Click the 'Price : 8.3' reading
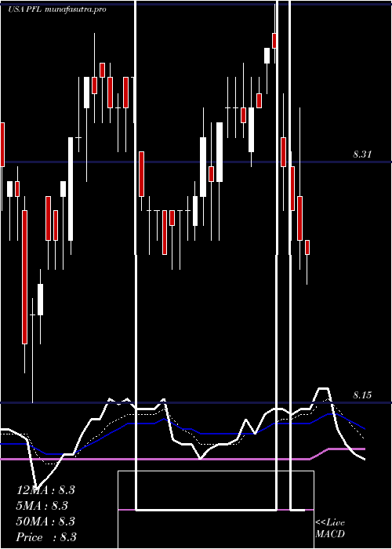Viewport: 392px width, 549px height. tap(46, 537)
